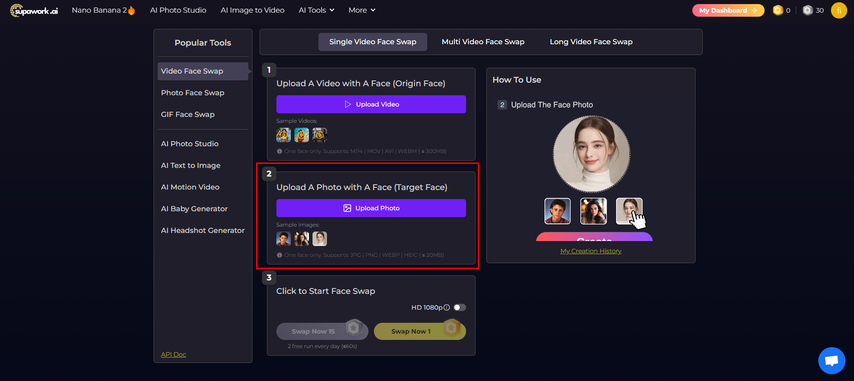Pick the first sample image (man)
The image size is (854, 381).
click(x=283, y=238)
